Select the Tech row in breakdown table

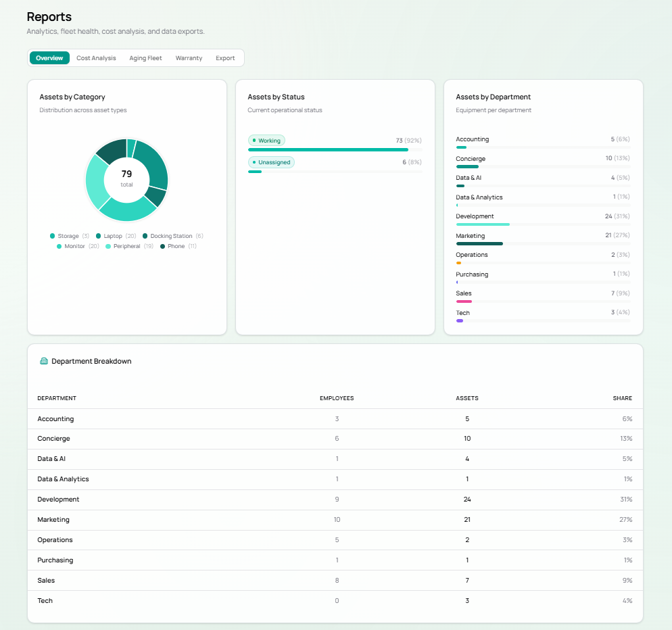pos(335,601)
